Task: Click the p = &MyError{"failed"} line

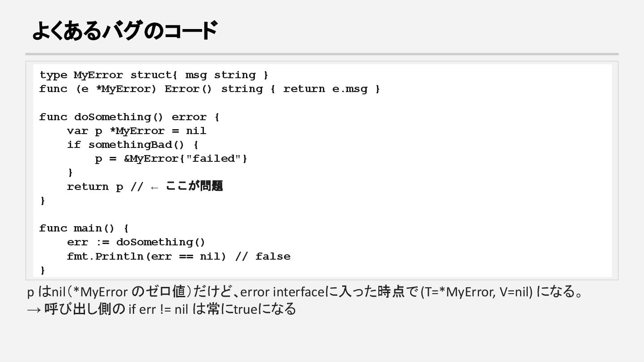Action: click(x=171, y=159)
